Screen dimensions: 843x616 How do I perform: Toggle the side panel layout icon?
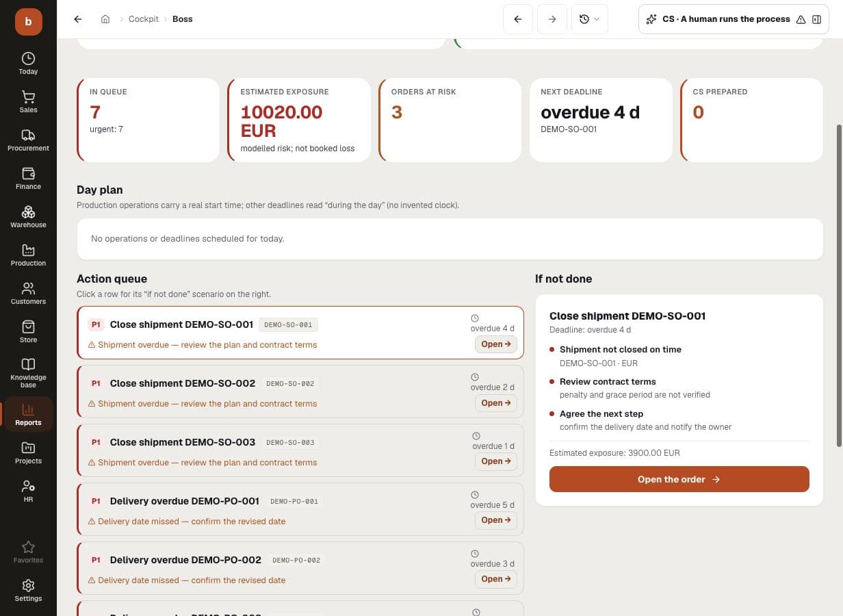(816, 19)
